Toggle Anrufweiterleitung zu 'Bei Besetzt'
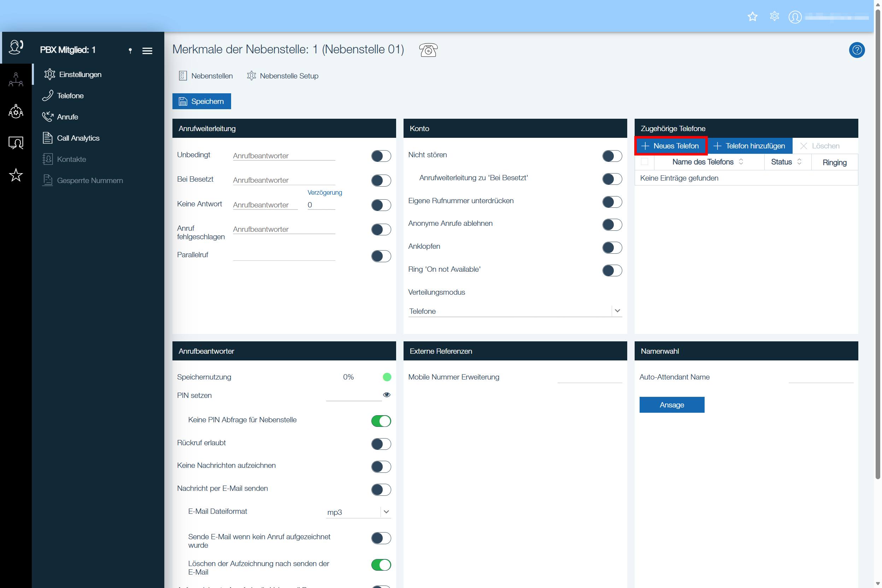Image resolution: width=882 pixels, height=588 pixels. pyautogui.click(x=612, y=179)
